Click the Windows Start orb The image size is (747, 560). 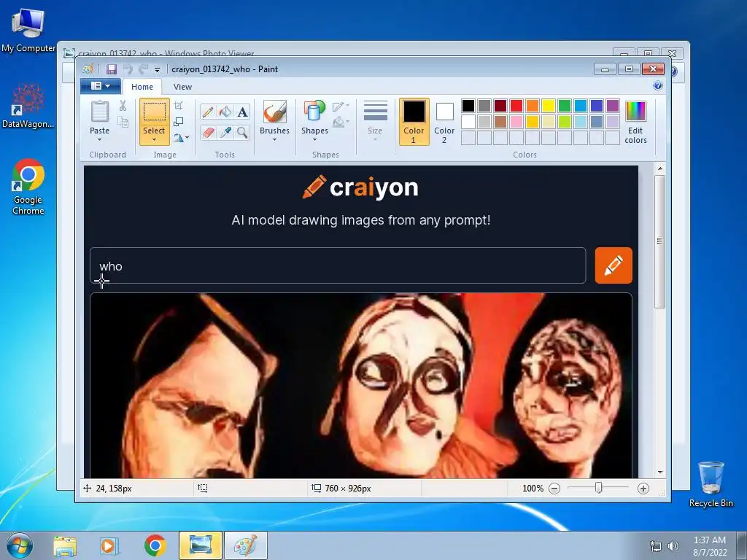(20, 545)
